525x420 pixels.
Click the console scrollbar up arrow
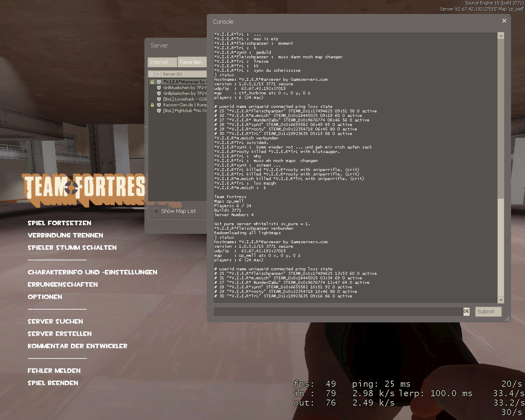coord(501,36)
